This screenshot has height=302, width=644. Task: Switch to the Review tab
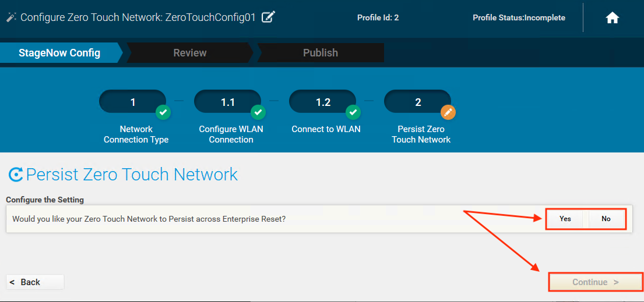[x=189, y=53]
